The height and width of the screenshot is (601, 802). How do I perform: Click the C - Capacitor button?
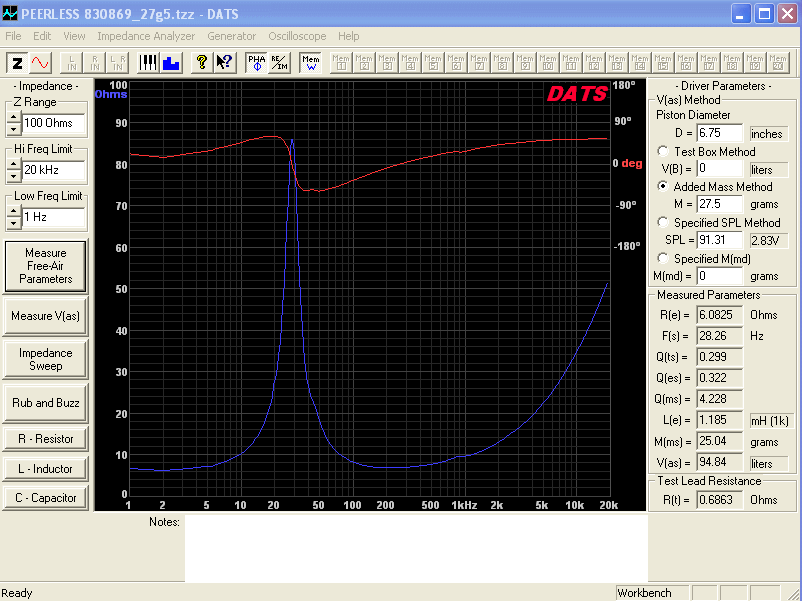pyautogui.click(x=46, y=498)
